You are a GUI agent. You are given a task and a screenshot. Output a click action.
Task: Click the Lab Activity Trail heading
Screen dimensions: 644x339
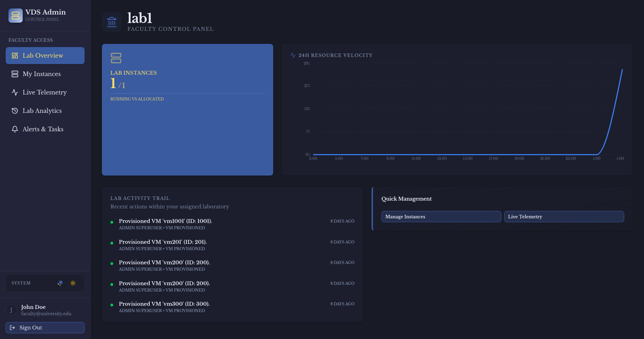(140, 198)
